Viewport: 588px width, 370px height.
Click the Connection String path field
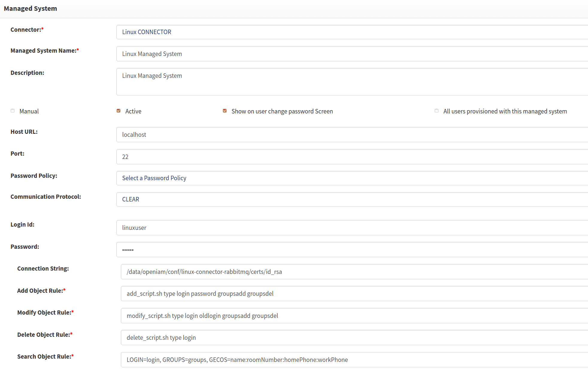(354, 272)
